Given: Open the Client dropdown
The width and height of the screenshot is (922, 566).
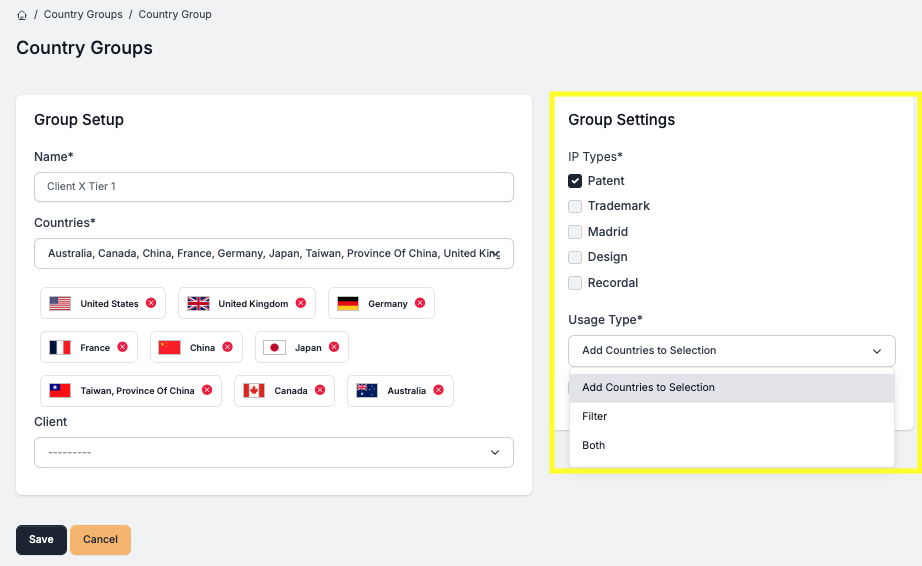Looking at the screenshot, I should [x=273, y=452].
